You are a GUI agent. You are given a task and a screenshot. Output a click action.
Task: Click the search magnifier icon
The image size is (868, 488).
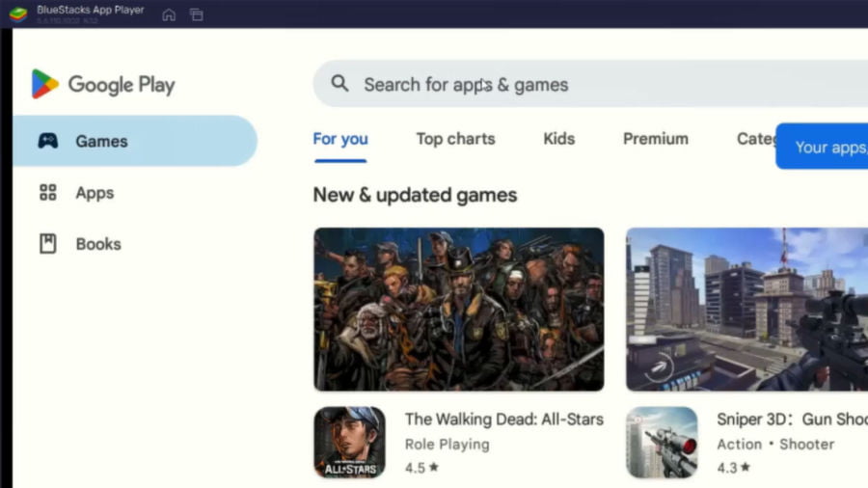click(339, 84)
